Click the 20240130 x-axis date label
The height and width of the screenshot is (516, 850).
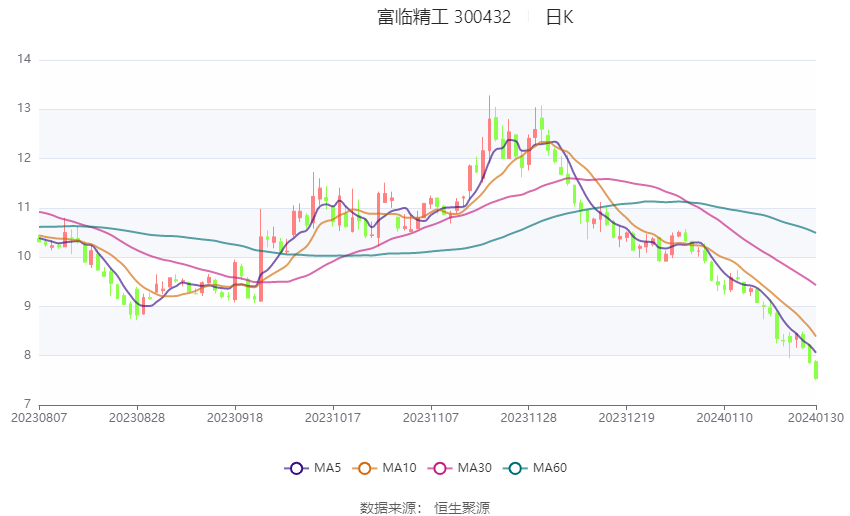click(816, 418)
